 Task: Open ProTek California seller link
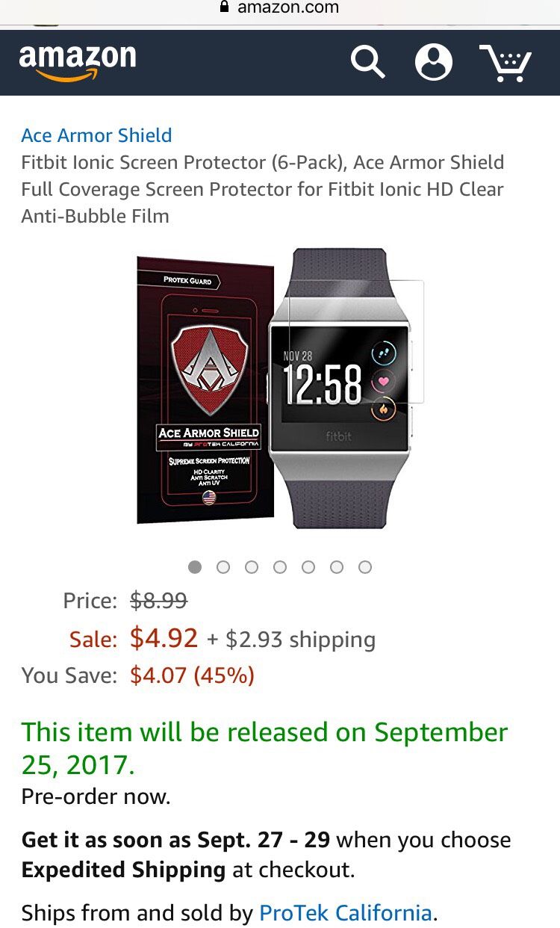pos(346,912)
